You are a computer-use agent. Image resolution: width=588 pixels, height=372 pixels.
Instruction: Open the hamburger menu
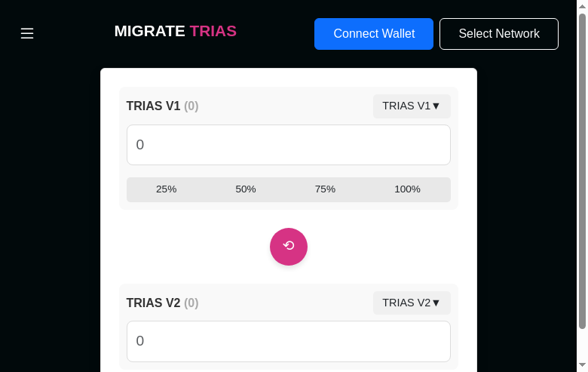pos(27,33)
